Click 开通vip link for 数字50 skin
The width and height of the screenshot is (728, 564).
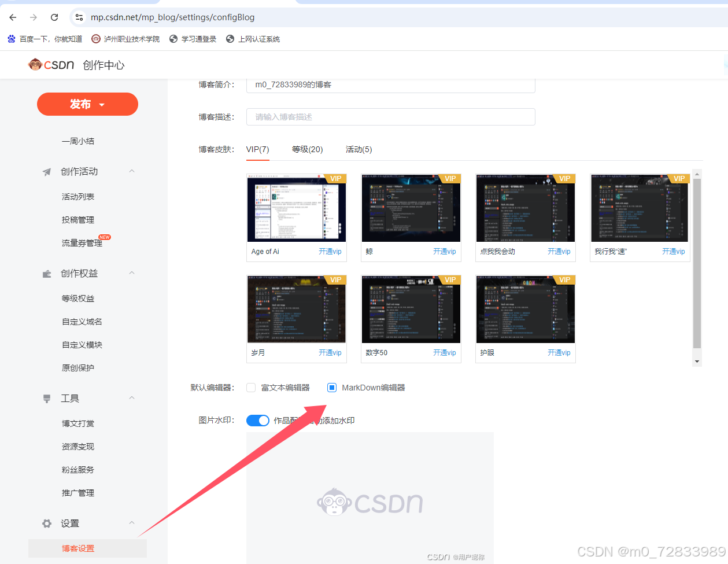click(445, 353)
